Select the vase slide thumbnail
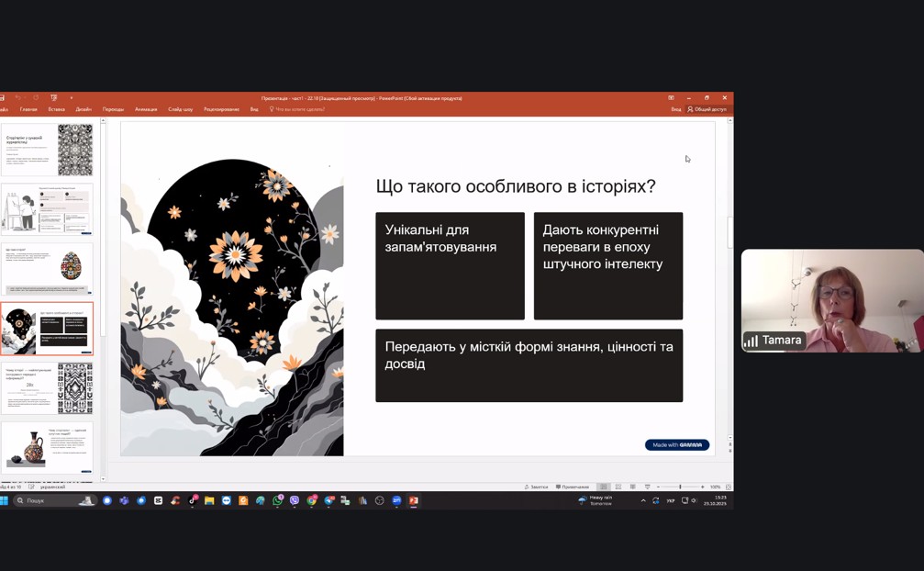The width and height of the screenshot is (924, 571). [x=48, y=447]
